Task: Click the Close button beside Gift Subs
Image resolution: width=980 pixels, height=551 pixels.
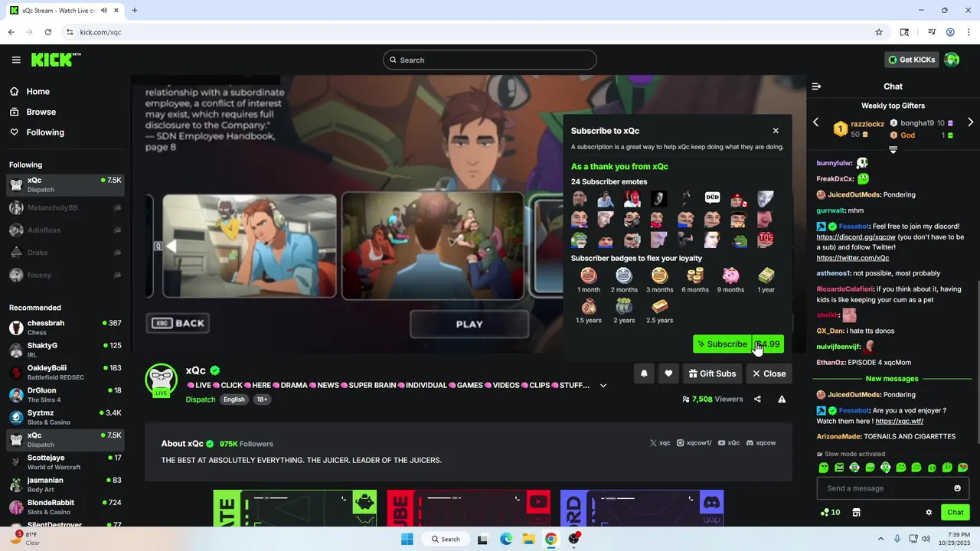Action: coord(769,373)
